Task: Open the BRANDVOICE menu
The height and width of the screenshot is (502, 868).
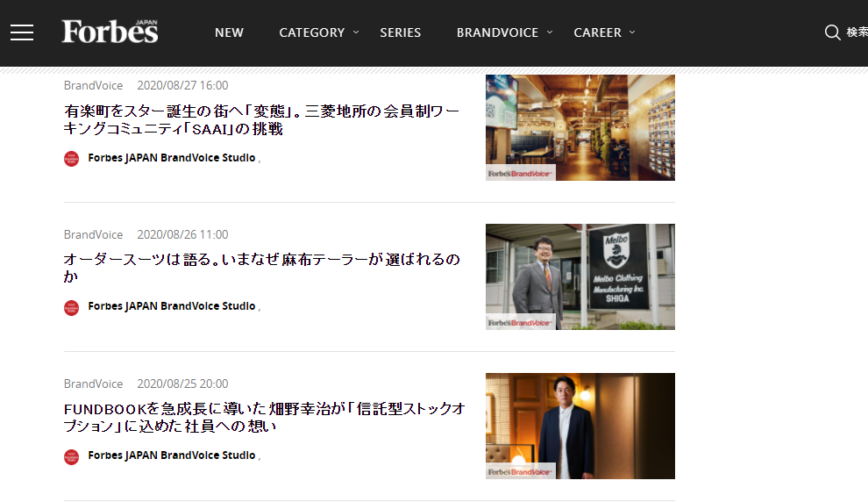Action: 497,32
